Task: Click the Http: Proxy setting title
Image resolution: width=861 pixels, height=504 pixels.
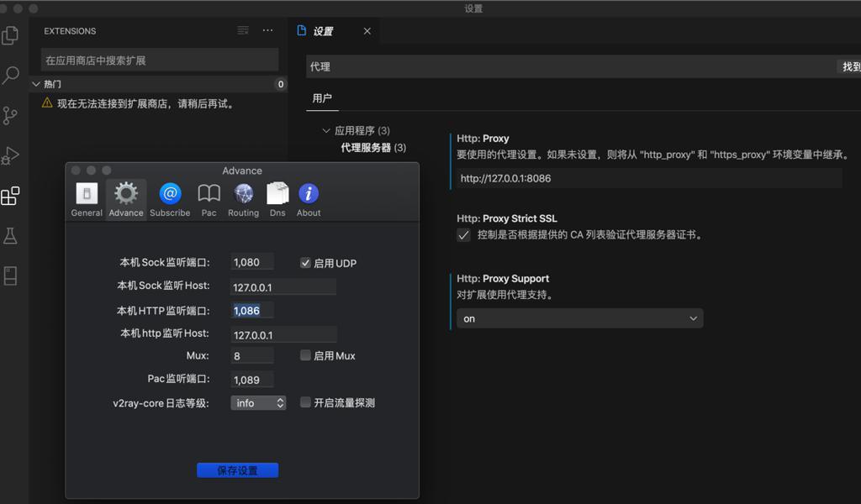Action: [483, 139]
